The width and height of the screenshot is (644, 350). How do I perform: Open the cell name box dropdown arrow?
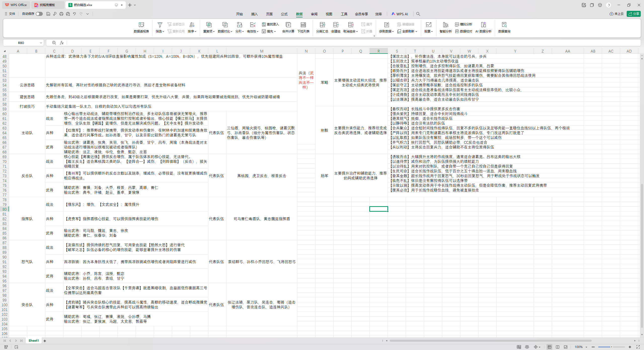pyautogui.click(x=41, y=43)
